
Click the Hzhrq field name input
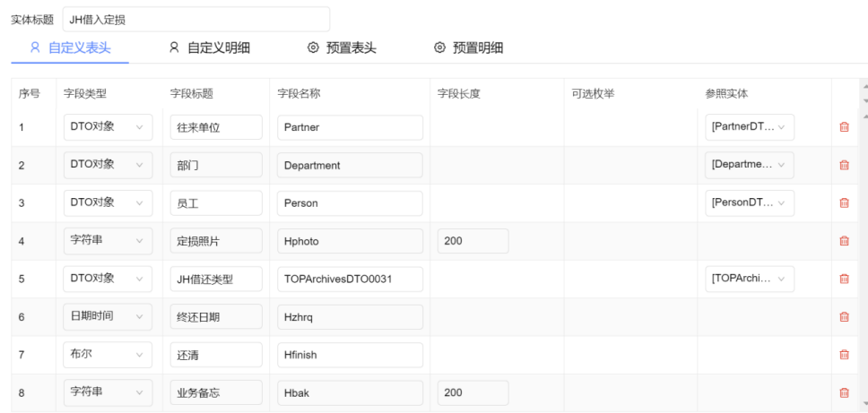350,317
